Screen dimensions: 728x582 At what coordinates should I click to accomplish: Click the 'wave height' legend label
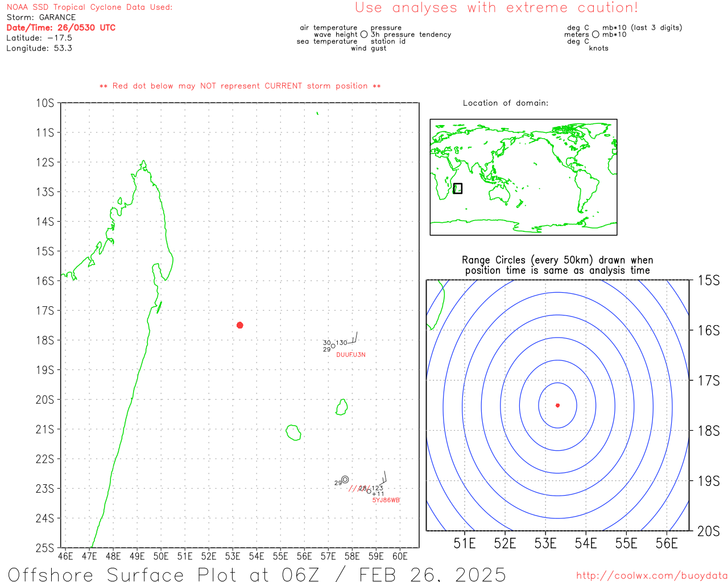336,35
